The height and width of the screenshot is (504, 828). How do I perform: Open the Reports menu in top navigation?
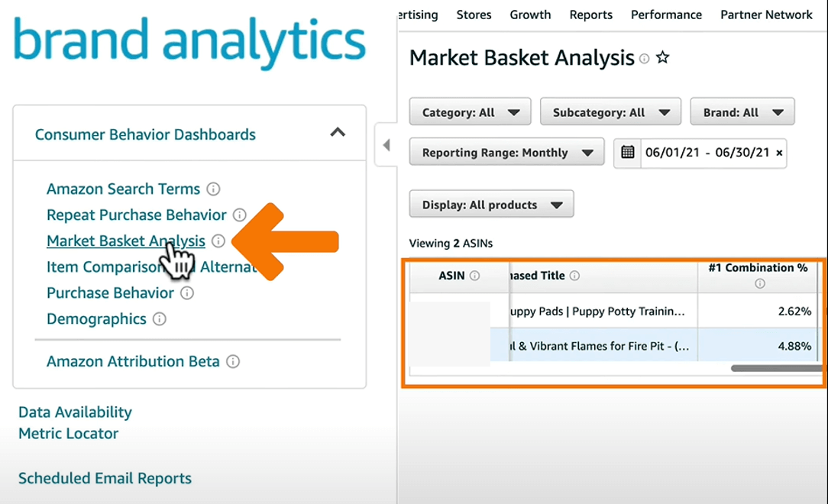tap(590, 15)
